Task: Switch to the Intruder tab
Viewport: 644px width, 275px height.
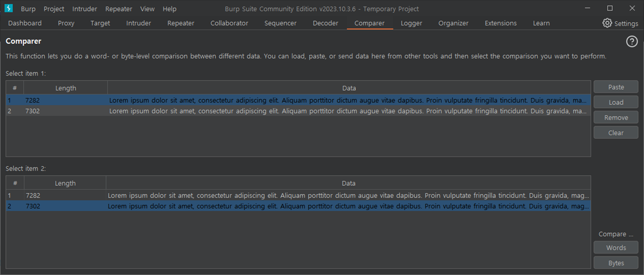Action: pos(138,23)
